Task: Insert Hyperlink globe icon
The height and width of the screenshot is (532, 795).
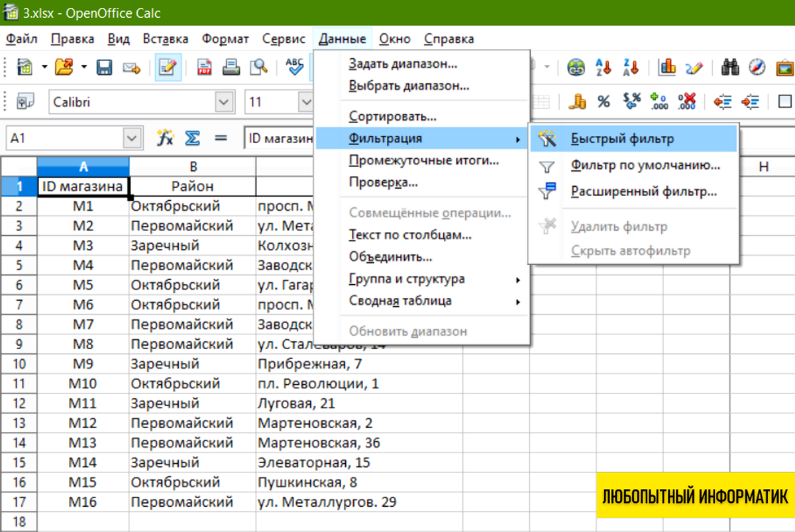Action: click(x=576, y=67)
